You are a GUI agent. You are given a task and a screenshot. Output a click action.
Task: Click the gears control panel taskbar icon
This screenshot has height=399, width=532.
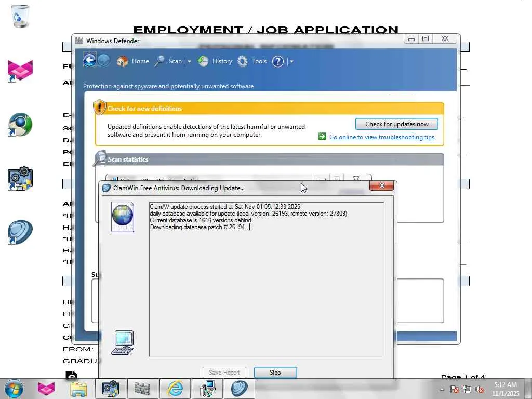click(110, 389)
